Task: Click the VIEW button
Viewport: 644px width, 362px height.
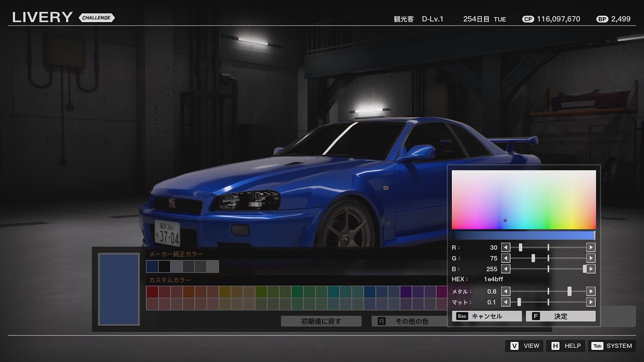Action: point(525,346)
